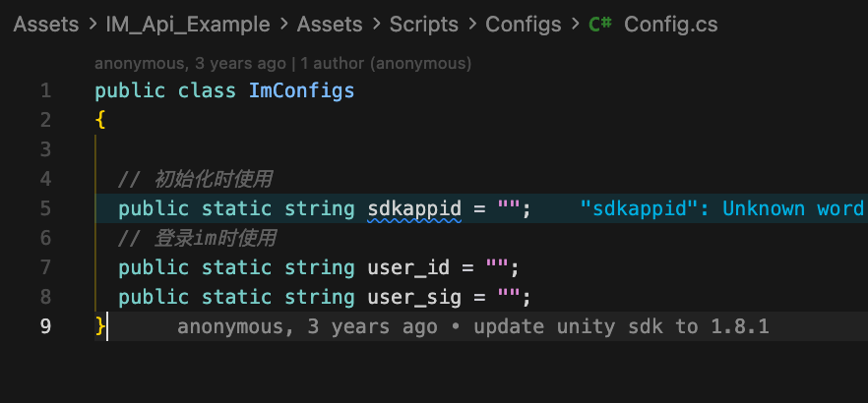Screen dimensions: 868x403
Task: Open the line 9 git blame annotation
Action: tap(472, 326)
